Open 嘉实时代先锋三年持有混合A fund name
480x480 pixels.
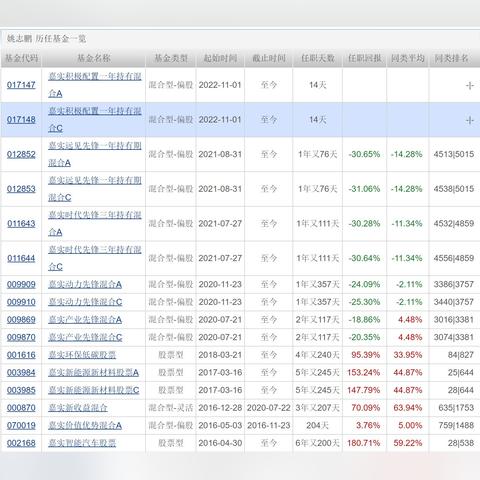95,224
